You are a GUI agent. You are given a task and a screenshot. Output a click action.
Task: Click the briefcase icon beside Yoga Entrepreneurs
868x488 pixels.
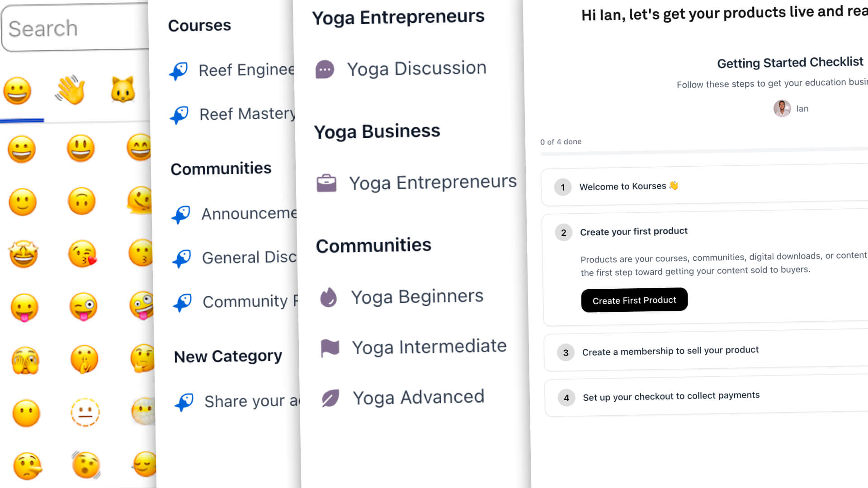(x=326, y=183)
